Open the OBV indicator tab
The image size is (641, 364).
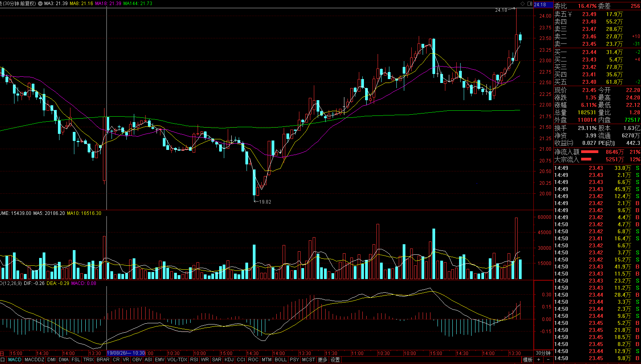point(137,360)
